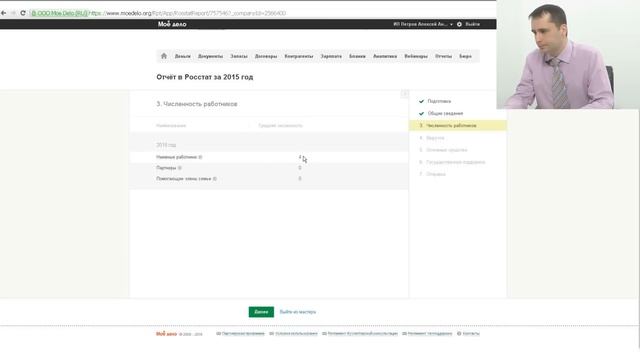Click the Наименование column header

[171, 126]
